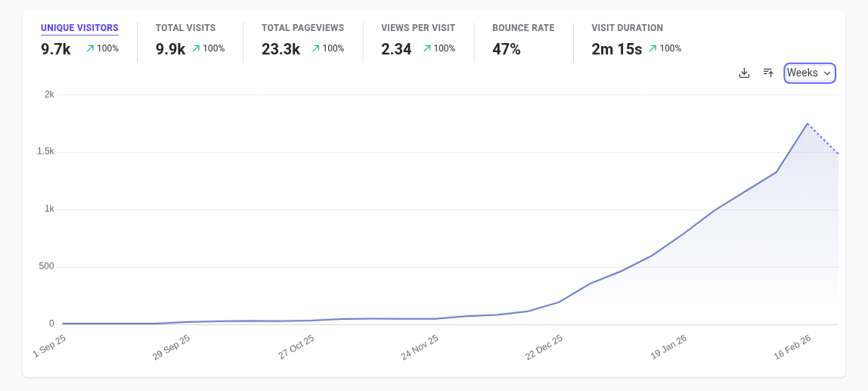Click the trend arrow next to 23.3k

(315, 48)
